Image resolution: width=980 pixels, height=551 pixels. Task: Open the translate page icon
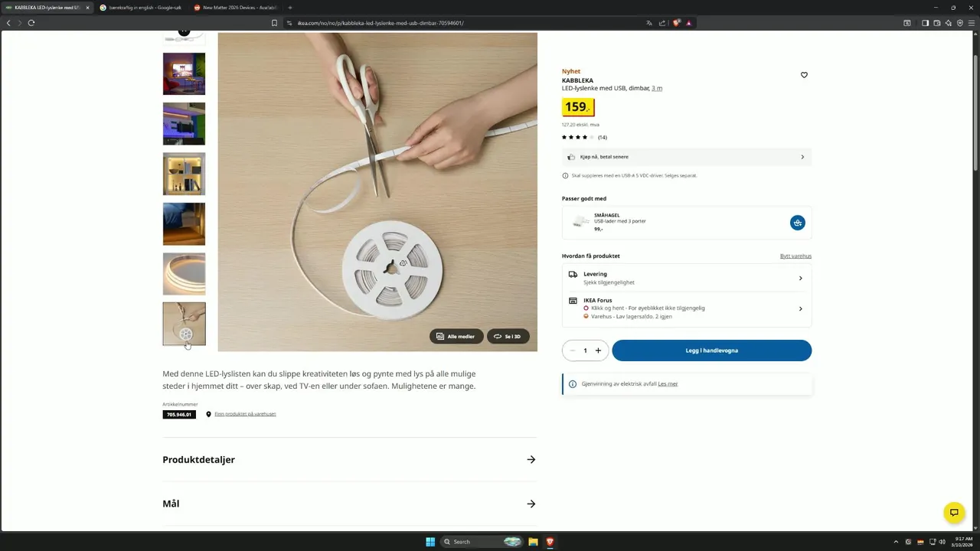click(x=649, y=23)
